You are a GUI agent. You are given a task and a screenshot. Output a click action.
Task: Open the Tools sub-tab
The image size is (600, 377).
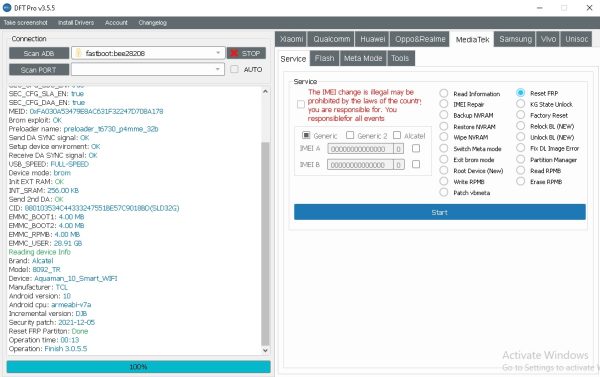(400, 58)
